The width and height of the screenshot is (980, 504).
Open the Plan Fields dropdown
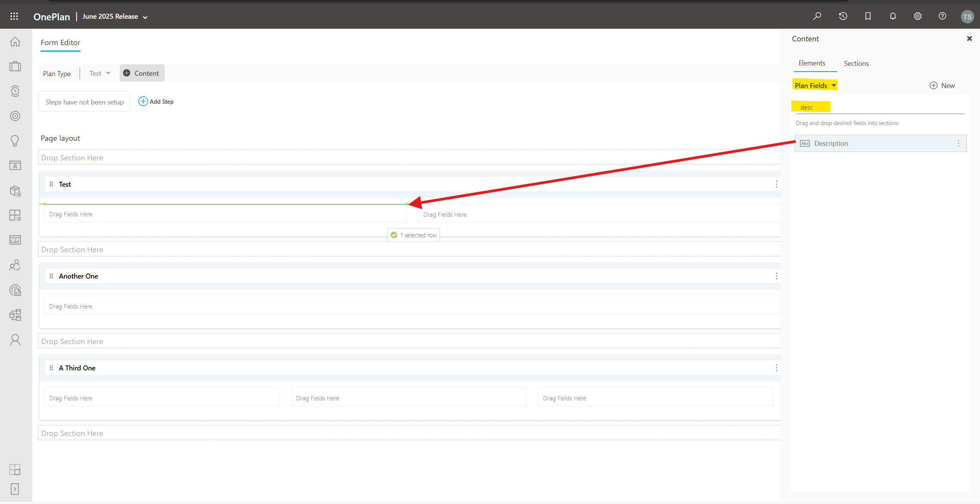point(815,85)
